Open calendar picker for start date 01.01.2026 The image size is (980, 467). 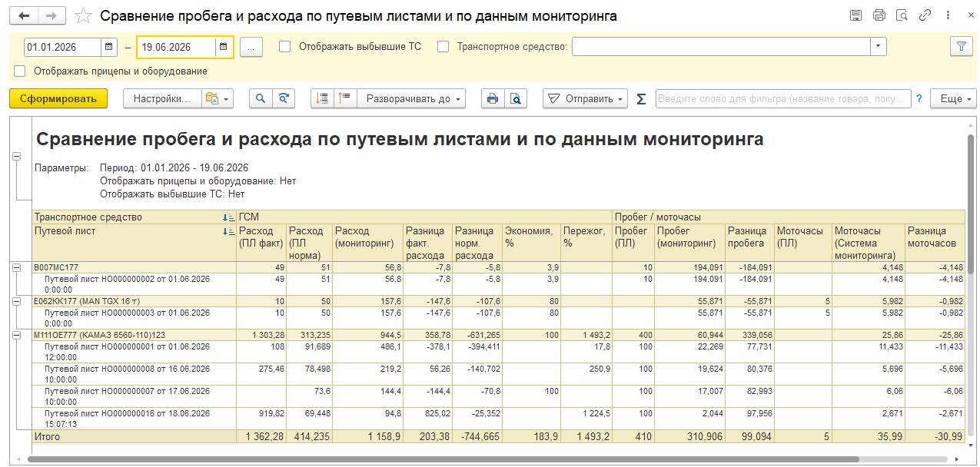(109, 47)
